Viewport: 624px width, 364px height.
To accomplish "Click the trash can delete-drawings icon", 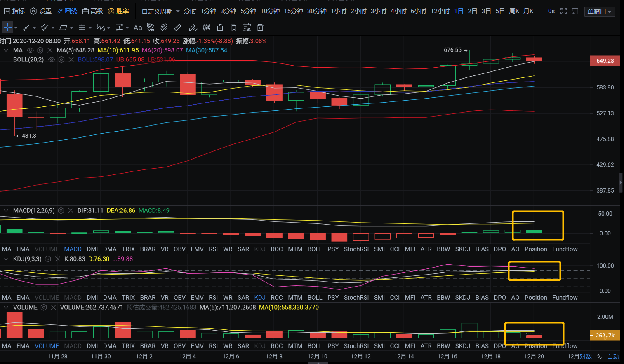I will 260,28.
